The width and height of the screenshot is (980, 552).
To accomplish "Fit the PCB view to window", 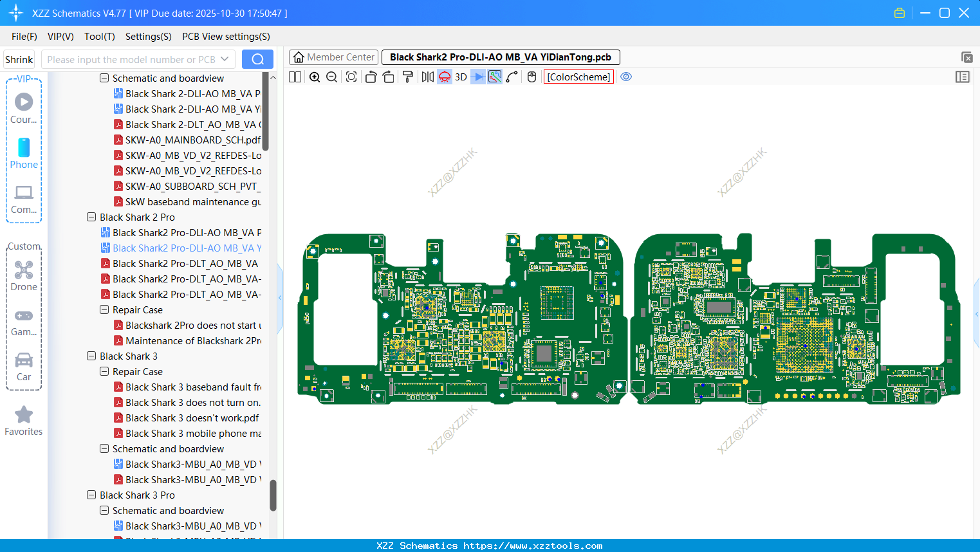I will (351, 77).
